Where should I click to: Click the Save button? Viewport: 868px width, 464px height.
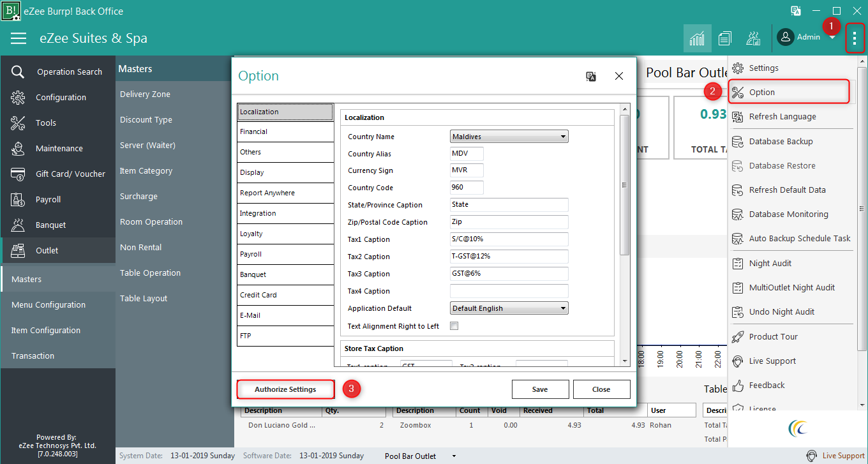tap(540, 389)
